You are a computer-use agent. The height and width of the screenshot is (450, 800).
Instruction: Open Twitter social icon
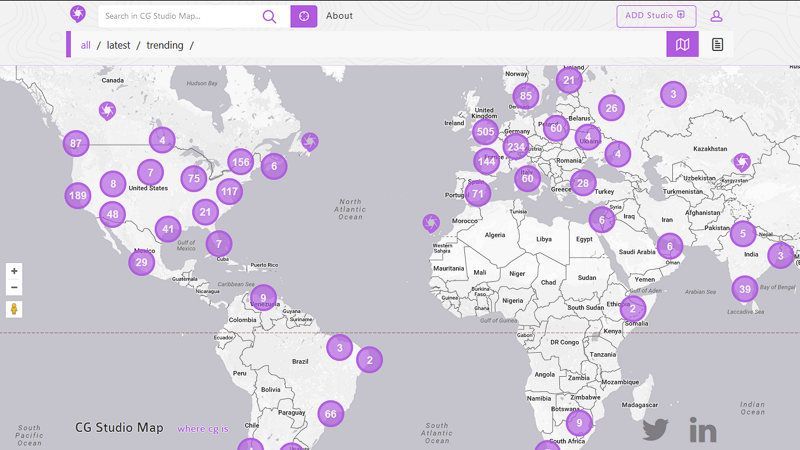[655, 430]
